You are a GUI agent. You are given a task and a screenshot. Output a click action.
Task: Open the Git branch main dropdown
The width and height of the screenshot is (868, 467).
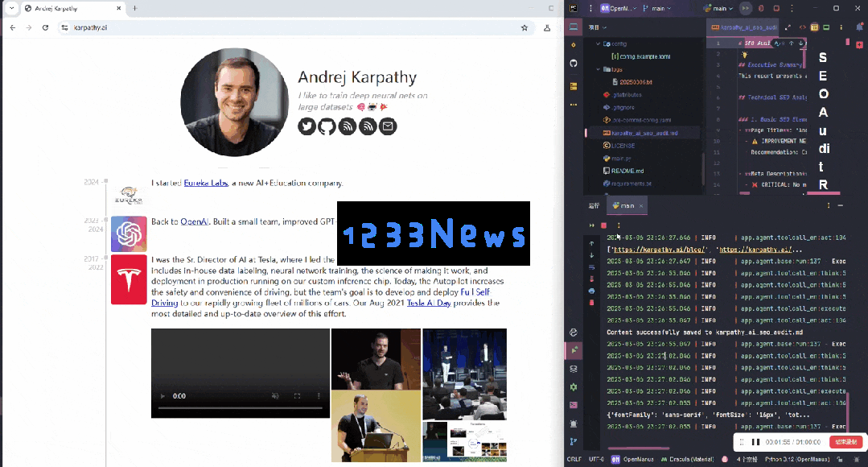coord(658,8)
